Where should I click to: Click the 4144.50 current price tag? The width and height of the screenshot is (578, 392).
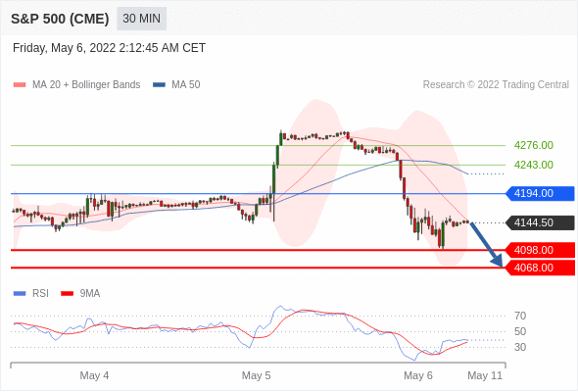click(540, 222)
